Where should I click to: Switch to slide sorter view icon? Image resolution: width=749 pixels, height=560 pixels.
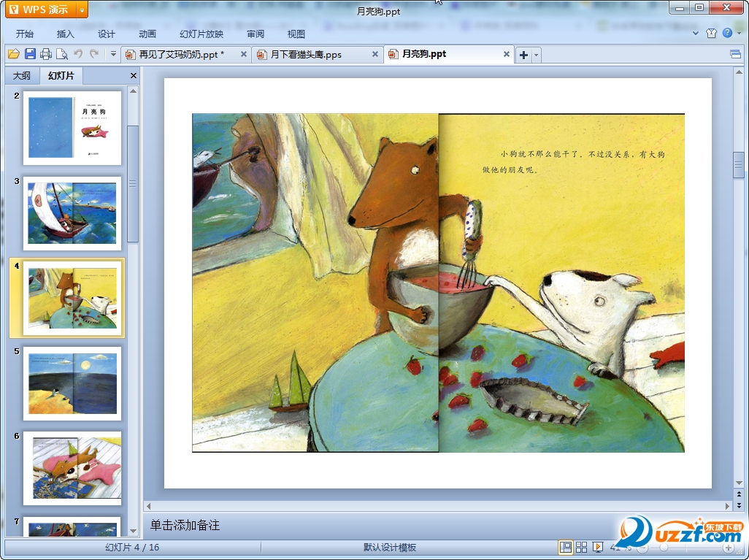[581, 547]
